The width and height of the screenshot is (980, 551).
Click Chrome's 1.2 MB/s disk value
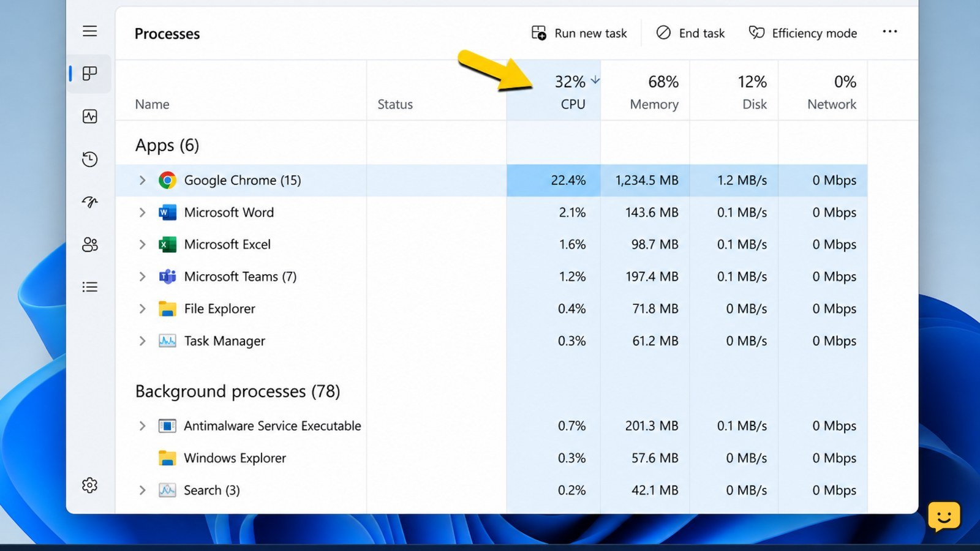coord(742,180)
